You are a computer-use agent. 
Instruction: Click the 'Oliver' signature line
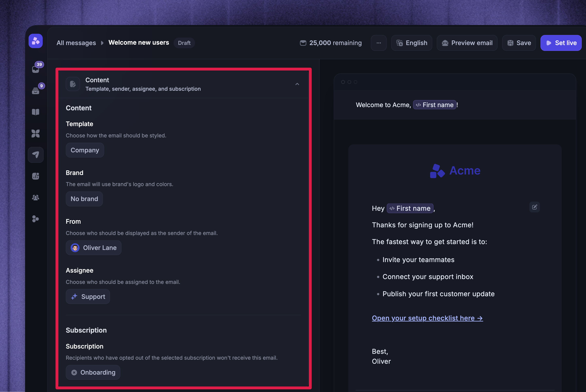[x=381, y=361]
